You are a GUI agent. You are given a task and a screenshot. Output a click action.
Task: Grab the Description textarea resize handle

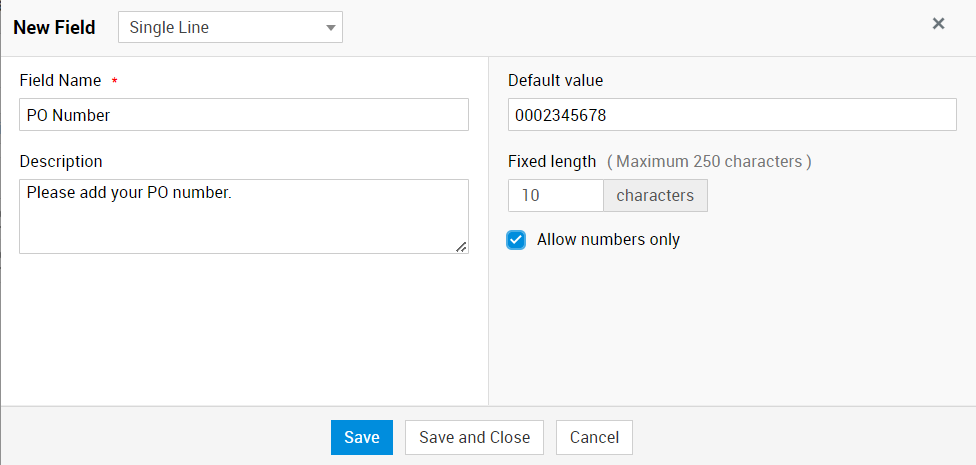click(x=462, y=246)
